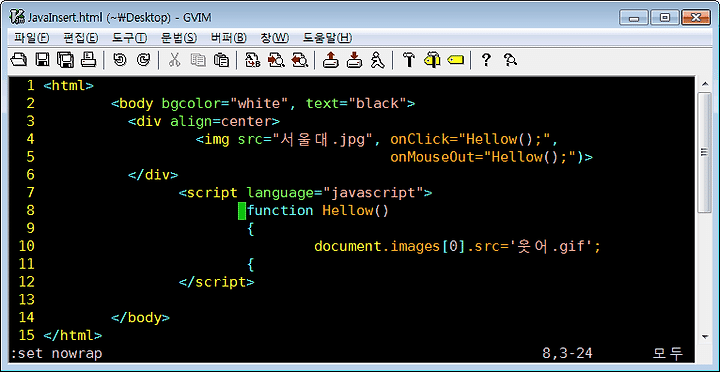Open the 파일(F) menu

click(x=31, y=38)
